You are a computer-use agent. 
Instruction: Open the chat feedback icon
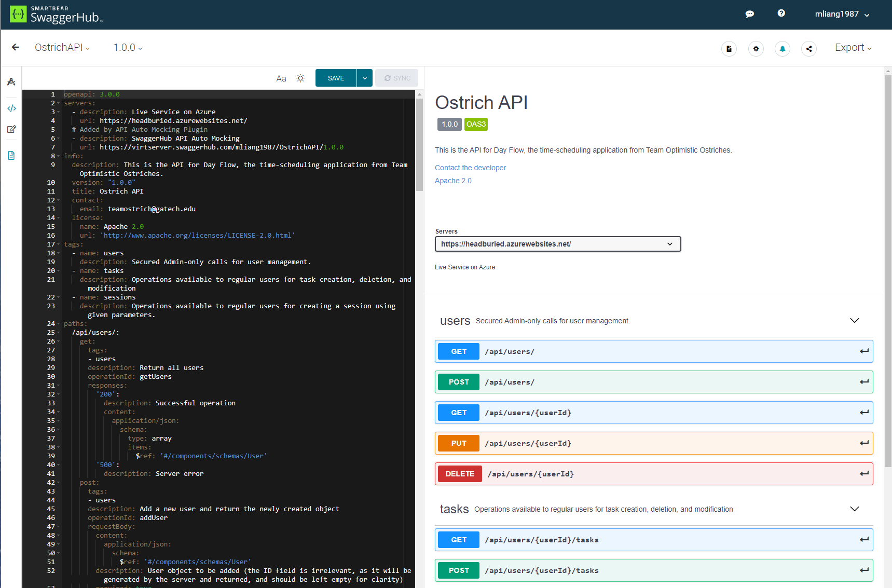point(750,14)
